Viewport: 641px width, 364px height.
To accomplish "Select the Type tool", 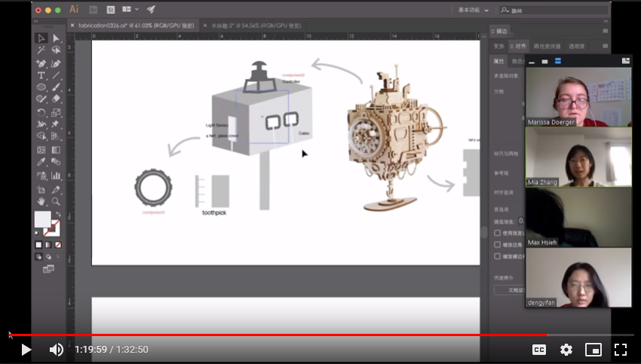I will (x=41, y=75).
